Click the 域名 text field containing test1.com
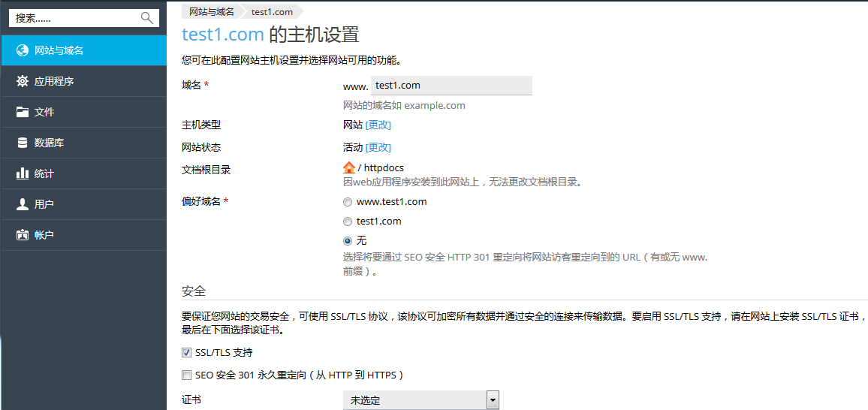The width and height of the screenshot is (868, 410). 451,86
